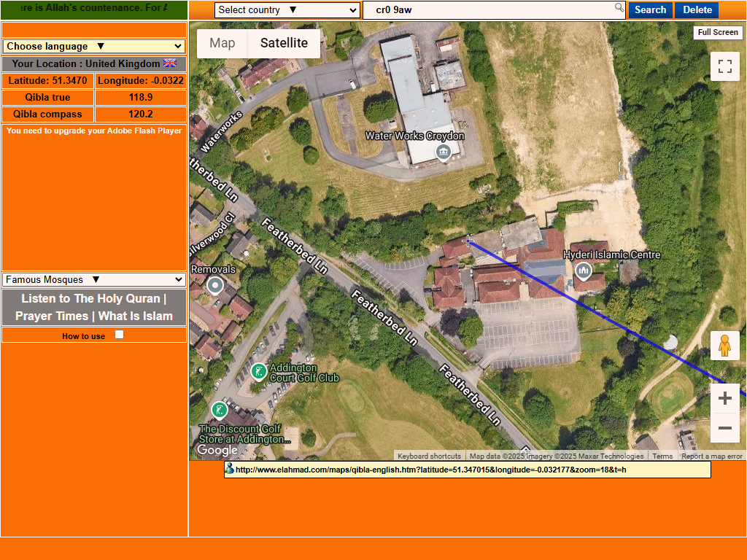Click the Removals location marker

tap(215, 286)
